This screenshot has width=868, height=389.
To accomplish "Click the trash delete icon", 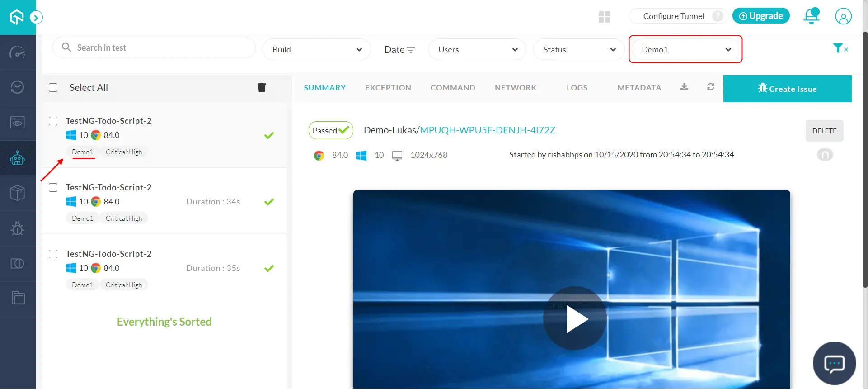I will pos(262,88).
